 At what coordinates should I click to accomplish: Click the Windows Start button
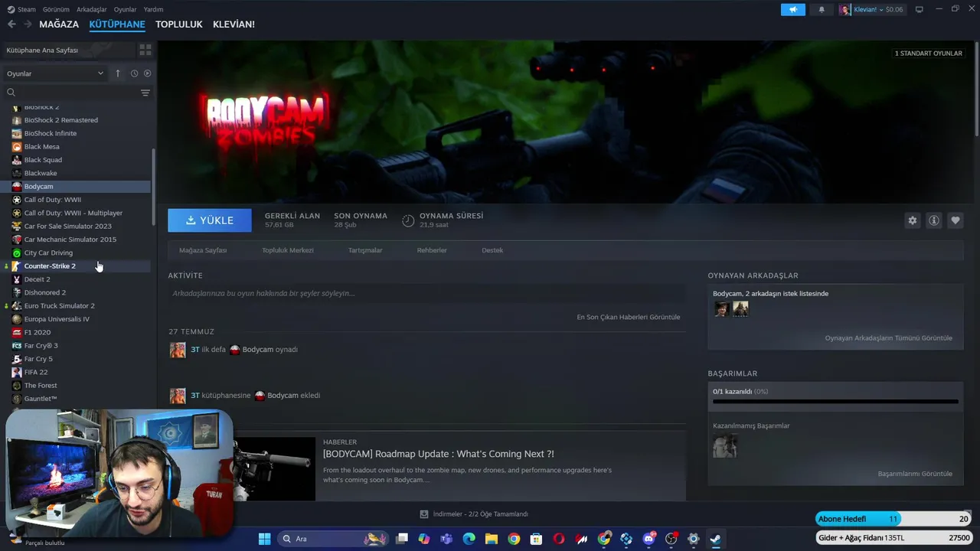[264, 539]
